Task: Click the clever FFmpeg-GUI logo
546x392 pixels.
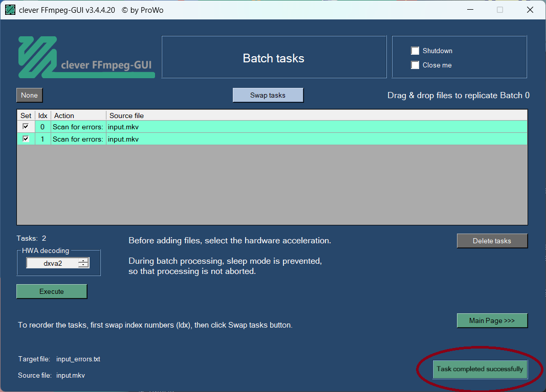Action: [x=86, y=57]
